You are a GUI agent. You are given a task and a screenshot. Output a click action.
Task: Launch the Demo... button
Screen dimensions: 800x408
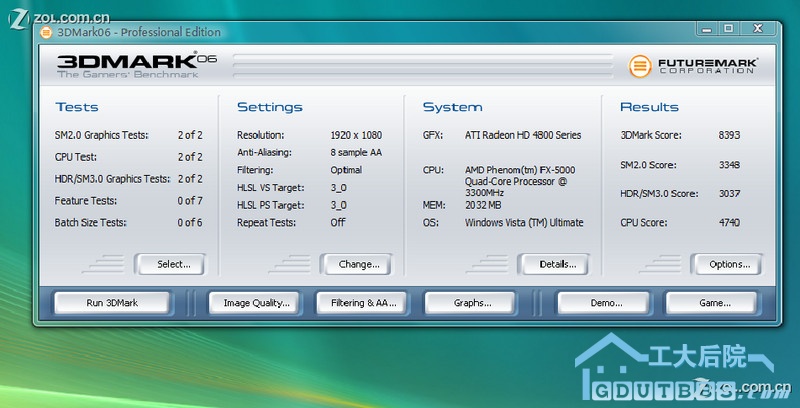point(603,303)
